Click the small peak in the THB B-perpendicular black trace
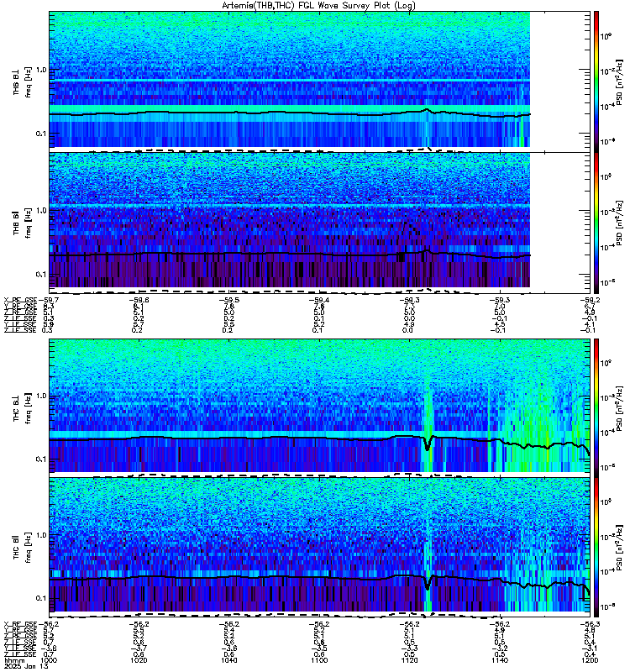 tap(426, 111)
